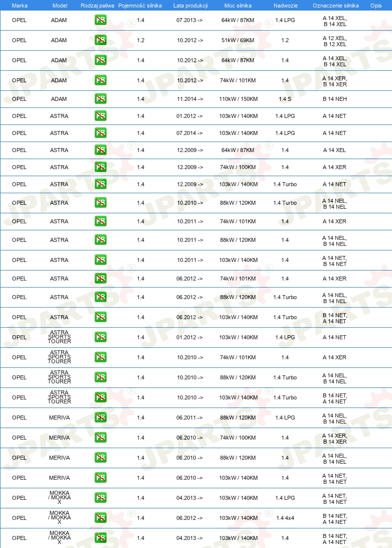Click the 07.2013 -> production date
Image resolution: width=392 pixels, height=548 pixels.
coord(189,20)
